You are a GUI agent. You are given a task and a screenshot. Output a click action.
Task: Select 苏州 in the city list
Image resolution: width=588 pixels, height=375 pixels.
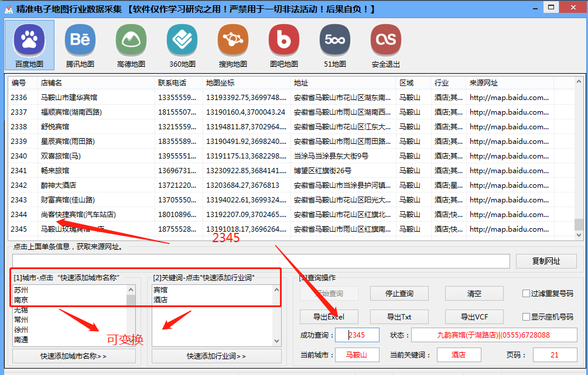click(21, 290)
